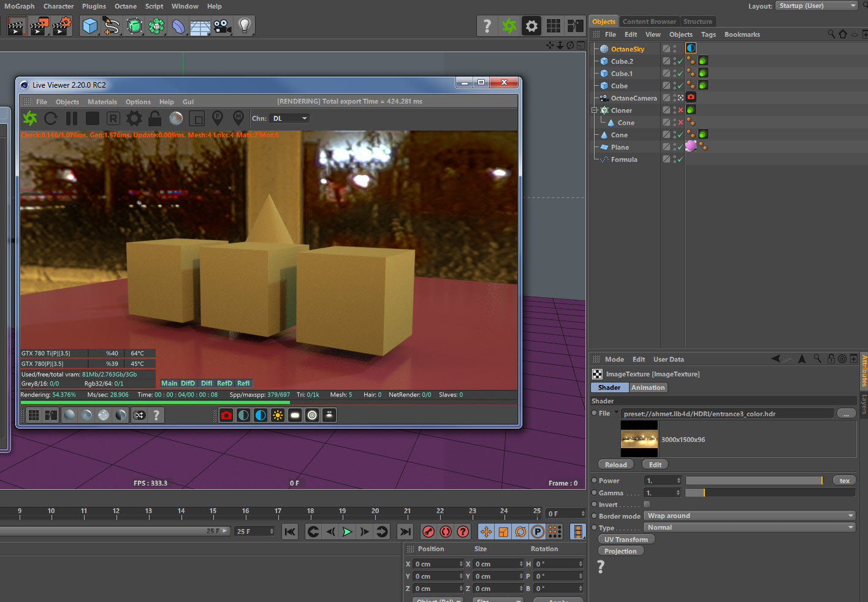Open the Octane Live Viewer from top toolbar
The height and width of the screenshot is (602, 868).
tap(509, 26)
